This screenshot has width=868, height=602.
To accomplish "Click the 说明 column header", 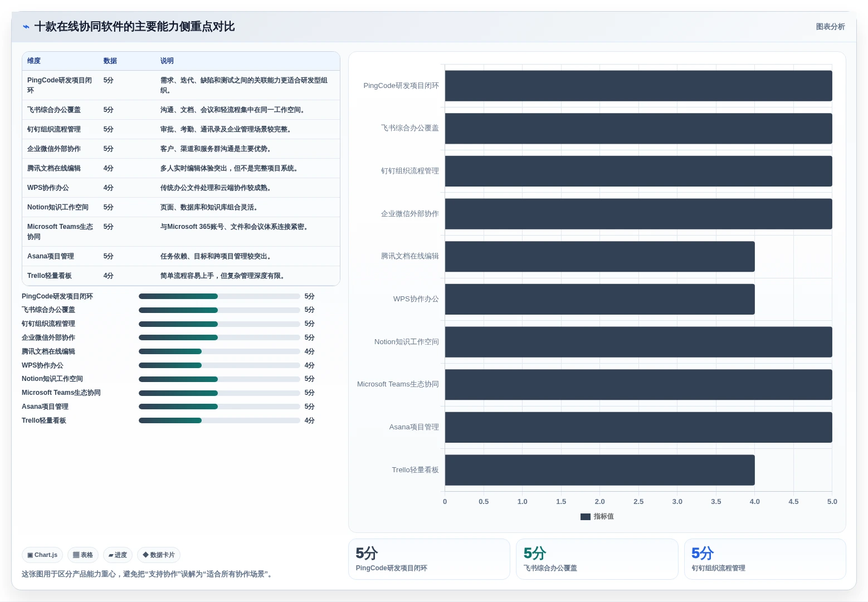I will (x=167, y=61).
